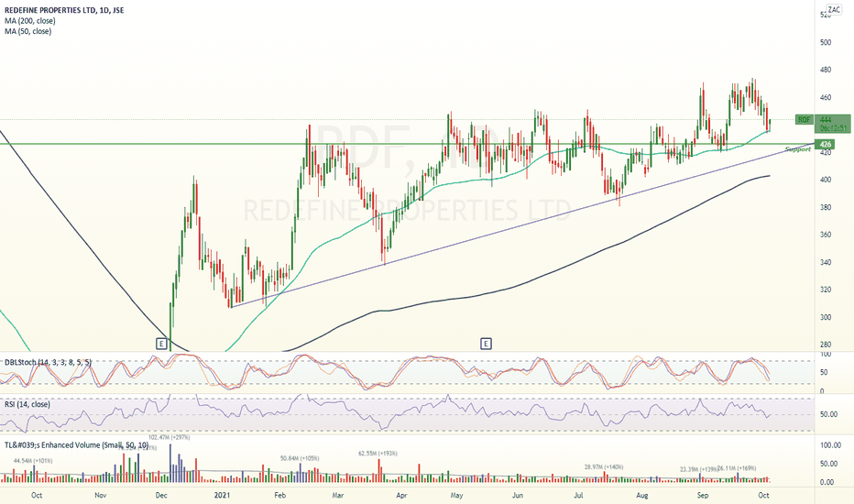The image size is (854, 504).
Task: Click the 360 value on price axis
Action: pyautogui.click(x=826, y=235)
